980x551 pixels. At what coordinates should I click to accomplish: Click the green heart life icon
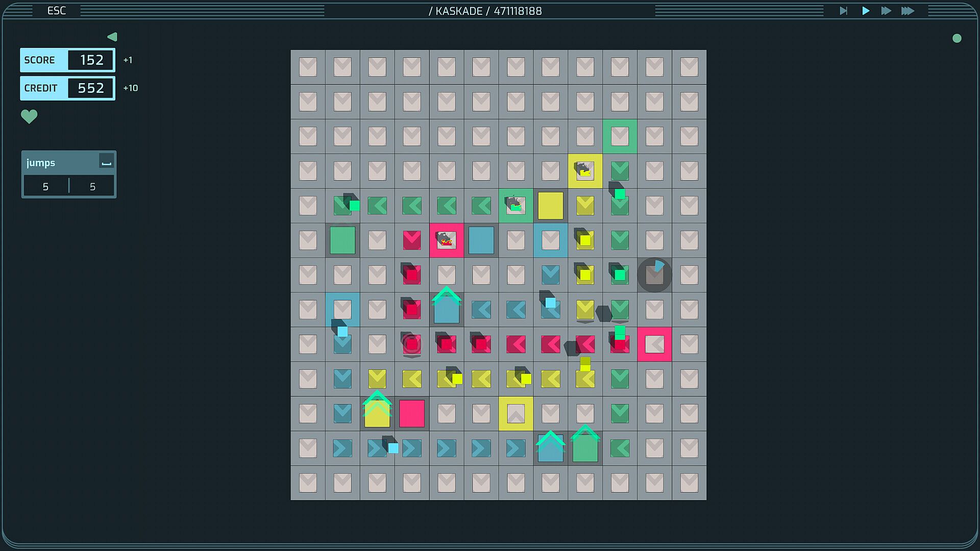(29, 117)
